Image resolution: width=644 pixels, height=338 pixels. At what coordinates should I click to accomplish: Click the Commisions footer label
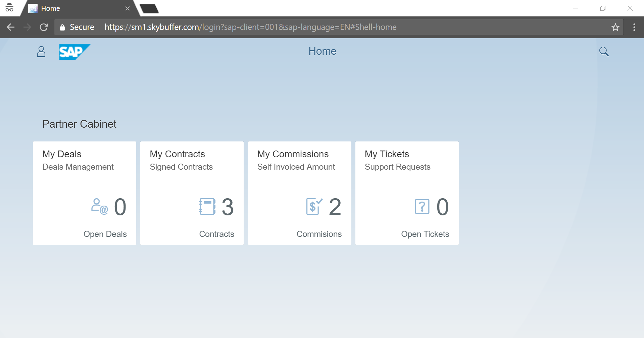(319, 234)
